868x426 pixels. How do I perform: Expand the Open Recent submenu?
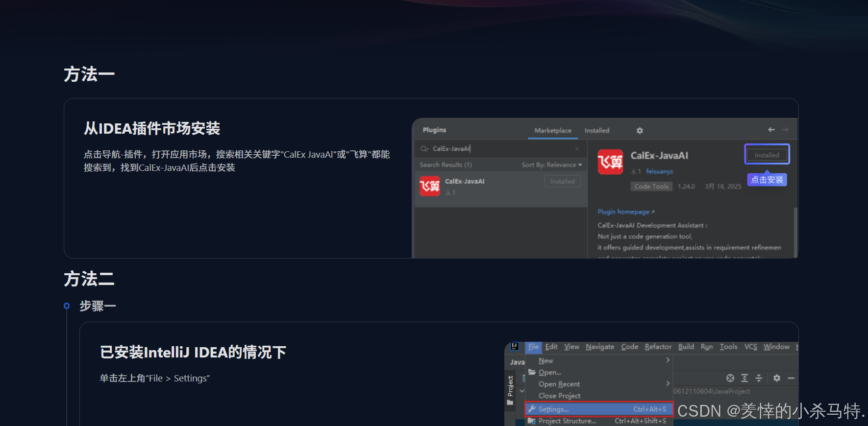668,383
